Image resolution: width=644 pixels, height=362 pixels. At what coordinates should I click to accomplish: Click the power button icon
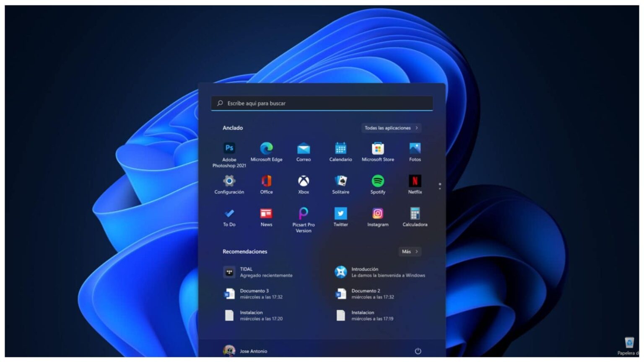point(418,351)
